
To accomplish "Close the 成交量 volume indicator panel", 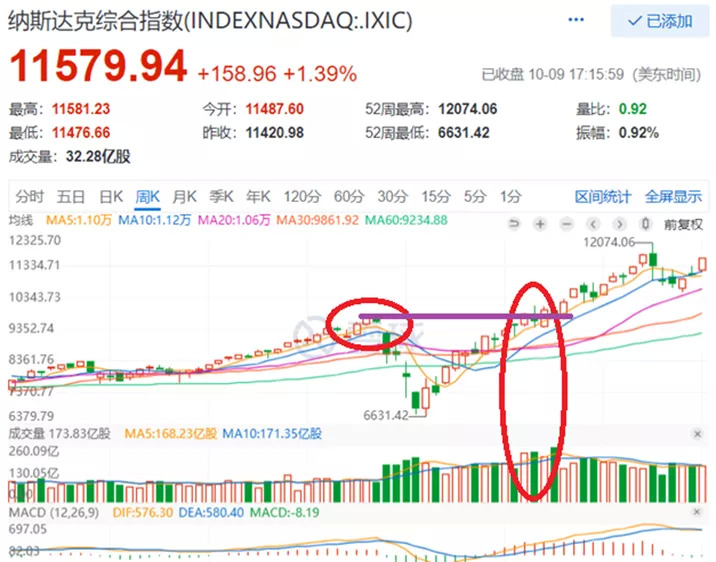I will tap(697, 434).
